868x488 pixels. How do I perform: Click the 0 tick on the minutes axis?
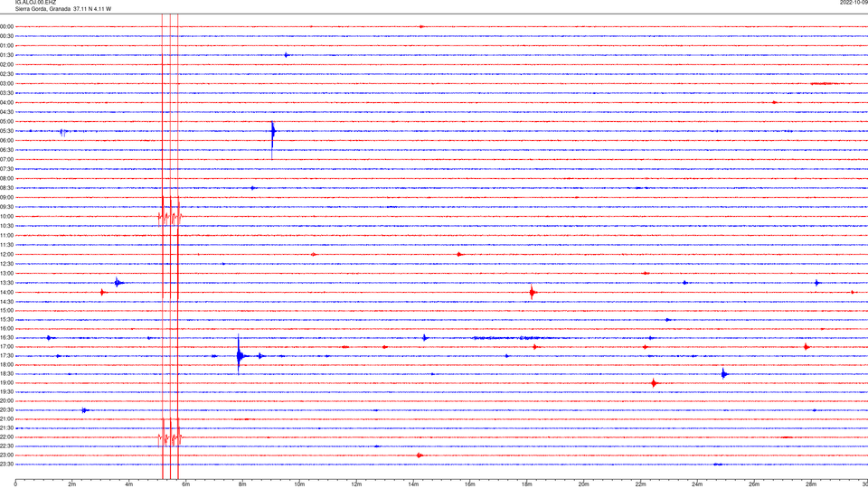click(15, 484)
